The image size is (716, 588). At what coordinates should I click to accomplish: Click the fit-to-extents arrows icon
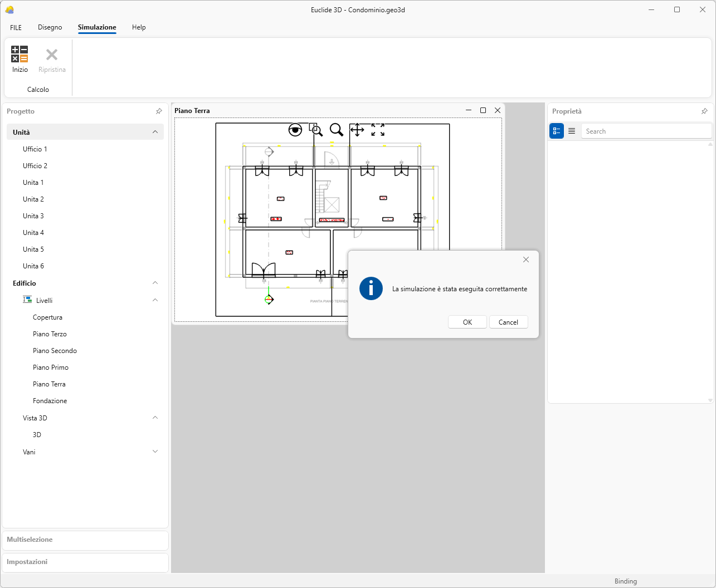(x=378, y=130)
